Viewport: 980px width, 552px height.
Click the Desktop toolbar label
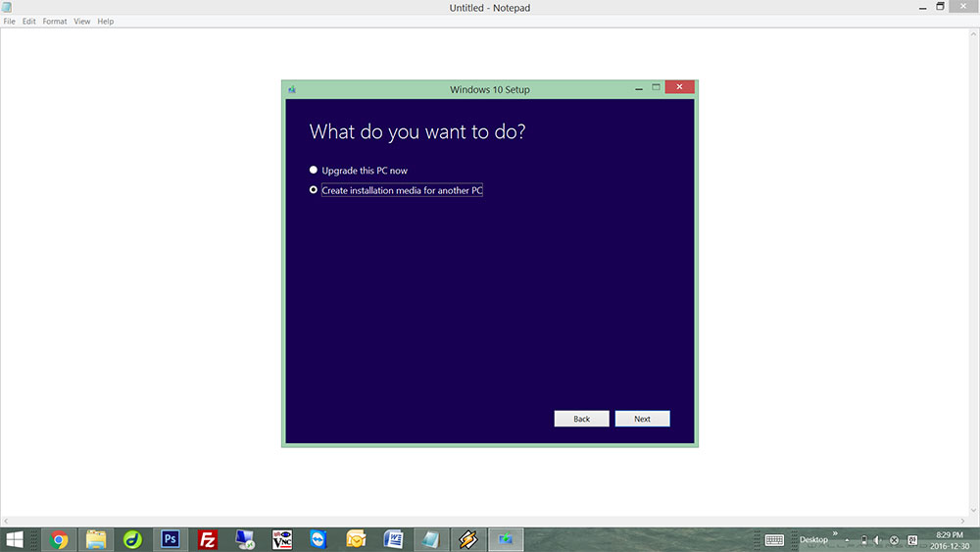[x=813, y=539]
